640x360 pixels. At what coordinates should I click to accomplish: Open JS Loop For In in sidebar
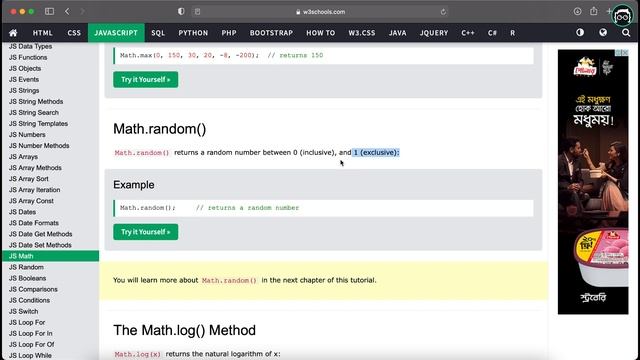tap(31, 333)
